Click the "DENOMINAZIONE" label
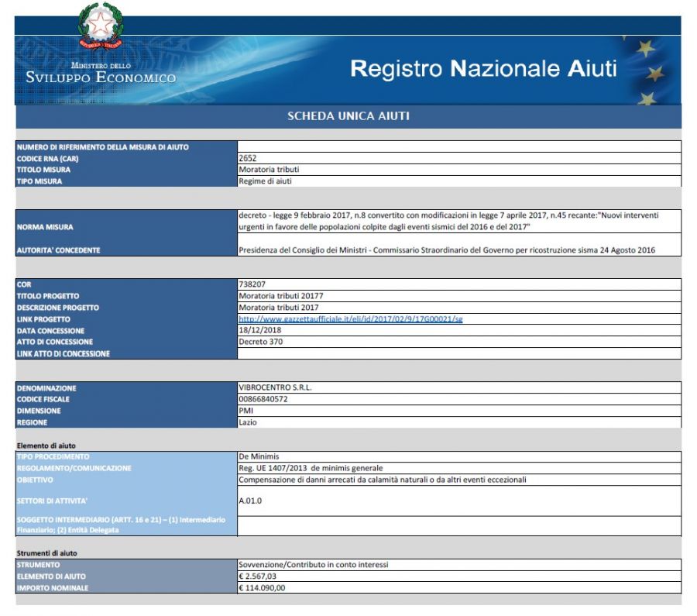 pos(46,388)
